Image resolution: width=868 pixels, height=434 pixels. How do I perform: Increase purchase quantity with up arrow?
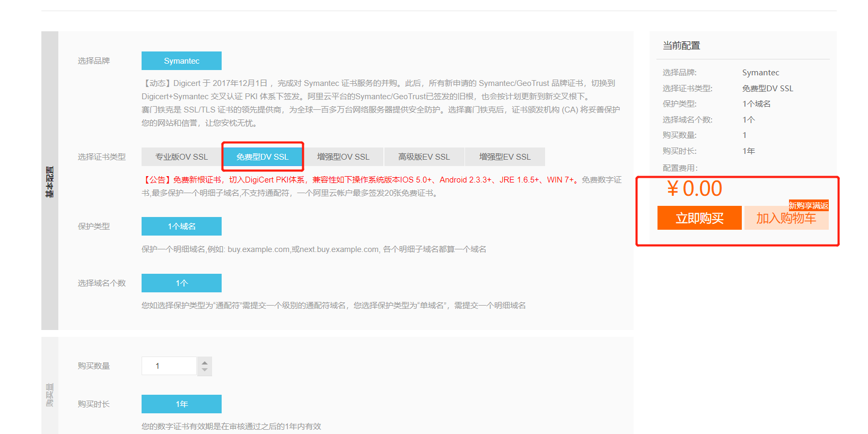(x=205, y=363)
